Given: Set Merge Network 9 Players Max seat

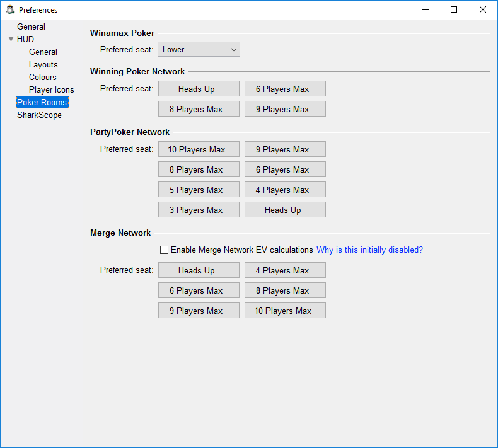Looking at the screenshot, I should pos(199,311).
